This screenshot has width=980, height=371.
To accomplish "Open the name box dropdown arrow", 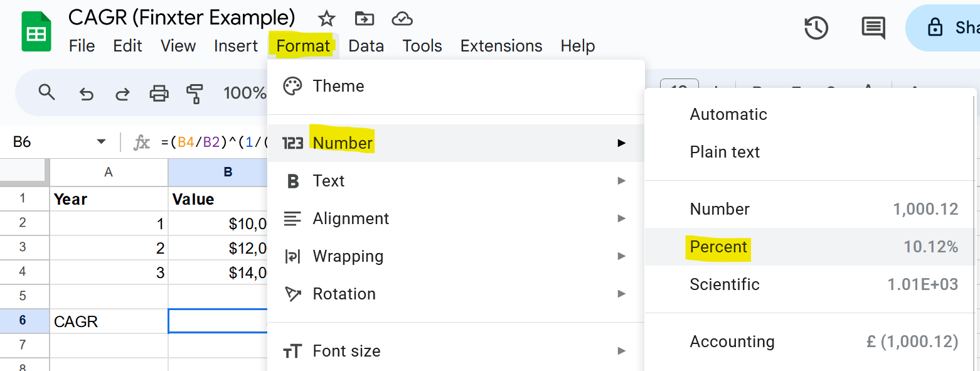I will [100, 142].
